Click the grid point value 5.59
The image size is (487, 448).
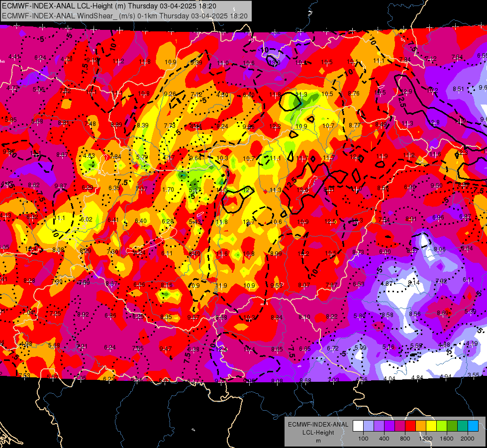pos(416,345)
